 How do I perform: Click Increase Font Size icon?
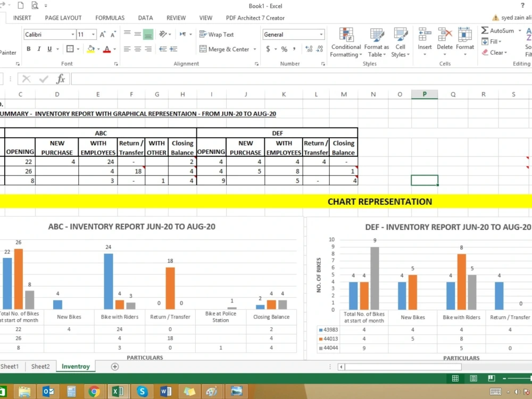click(103, 34)
